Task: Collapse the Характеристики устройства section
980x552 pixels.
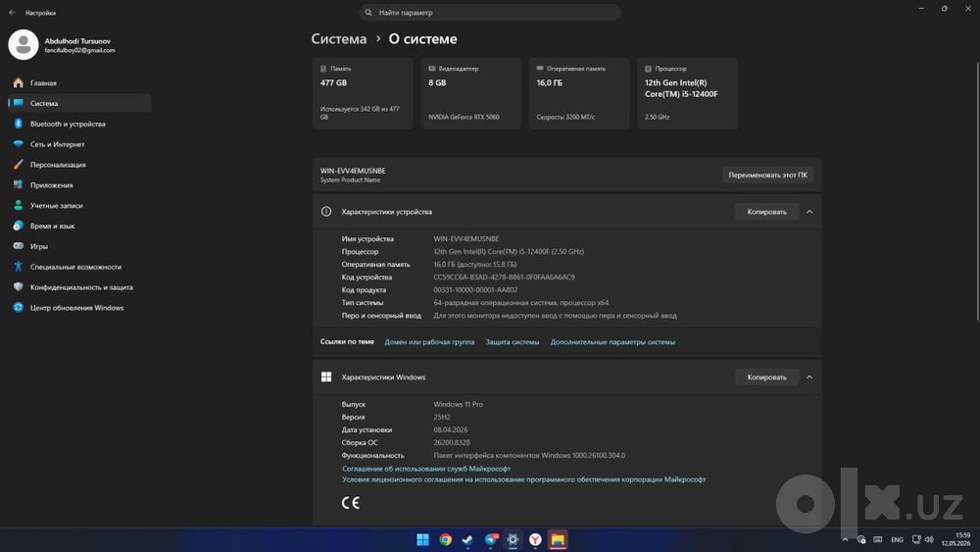Action: (x=809, y=212)
